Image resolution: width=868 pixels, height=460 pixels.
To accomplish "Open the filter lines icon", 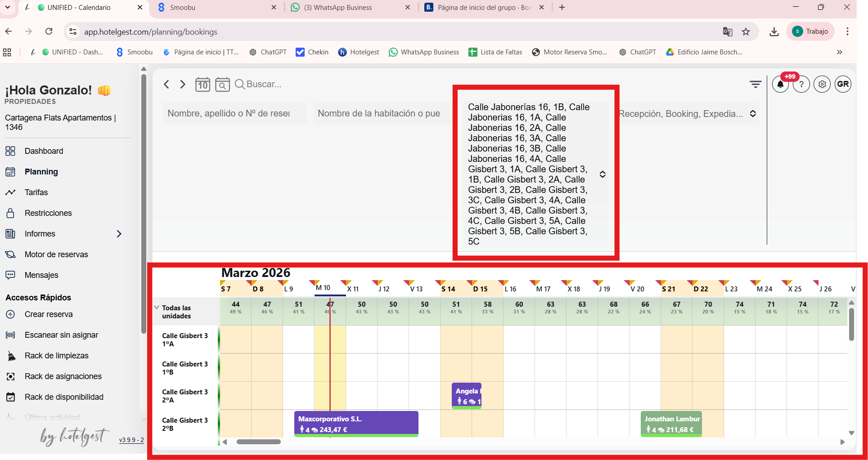I will tap(756, 84).
